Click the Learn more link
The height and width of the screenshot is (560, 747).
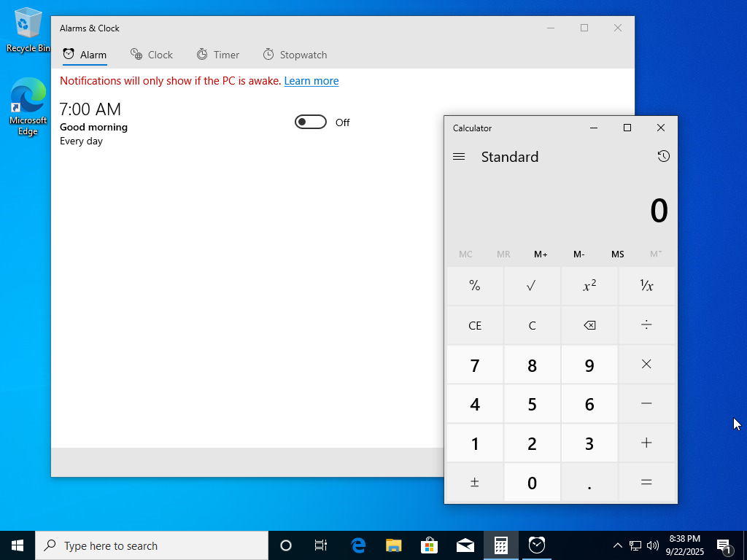click(311, 81)
